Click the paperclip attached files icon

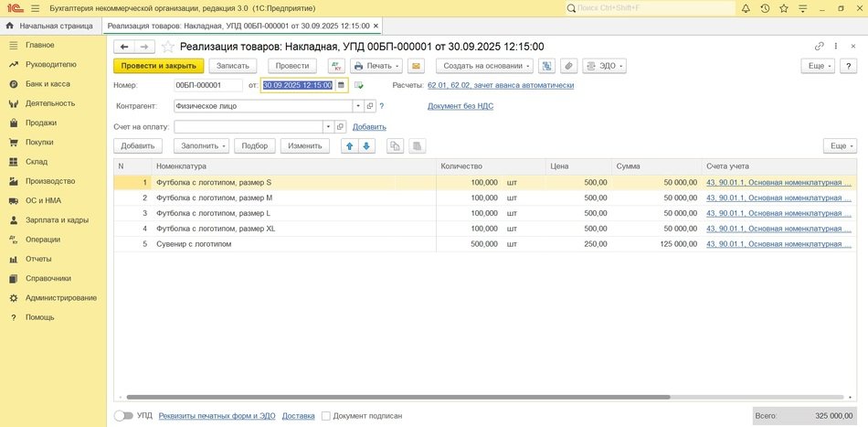coord(567,66)
